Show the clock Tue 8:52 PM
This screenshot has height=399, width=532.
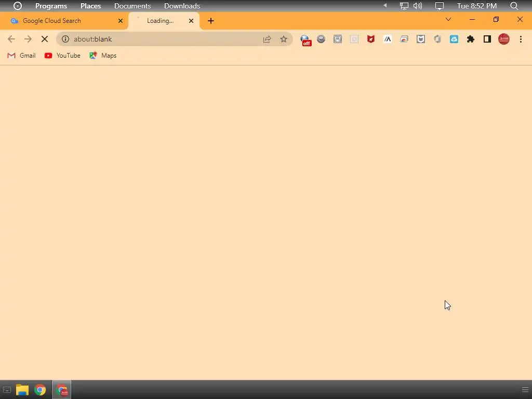click(477, 6)
